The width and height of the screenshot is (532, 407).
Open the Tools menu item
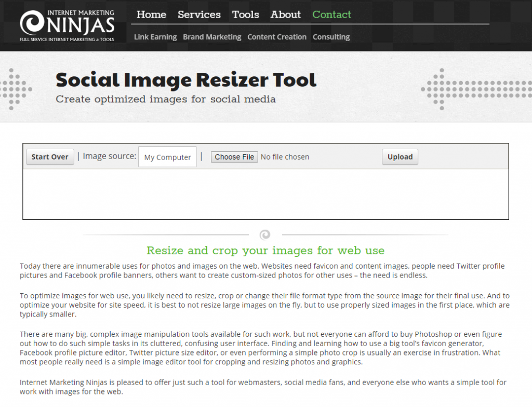(245, 15)
